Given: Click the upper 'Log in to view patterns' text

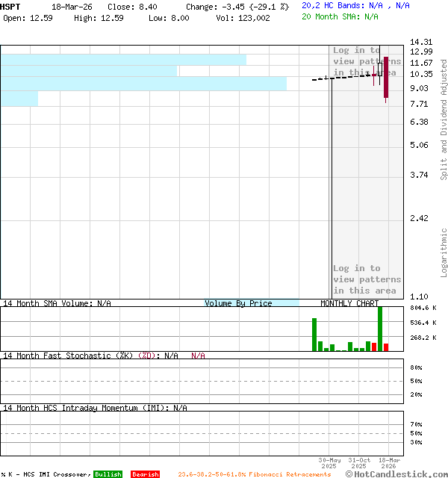Looking at the screenshot, I should pyautogui.click(x=367, y=61).
